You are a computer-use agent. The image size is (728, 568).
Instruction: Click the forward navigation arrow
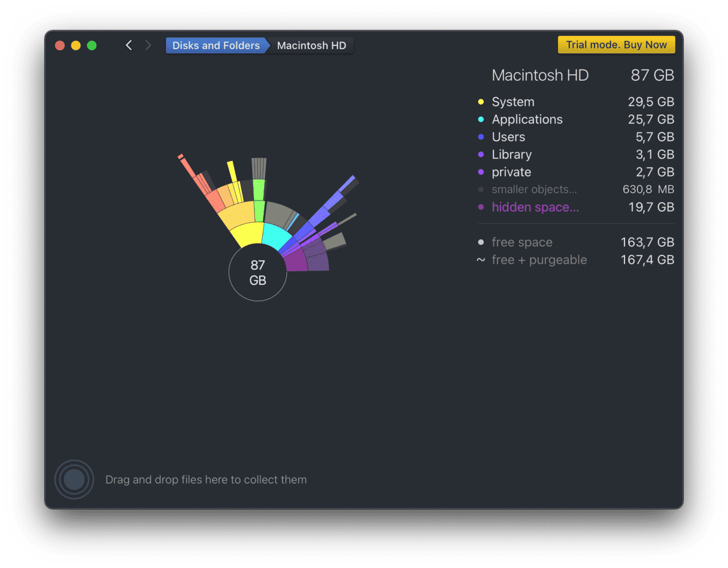tap(148, 45)
